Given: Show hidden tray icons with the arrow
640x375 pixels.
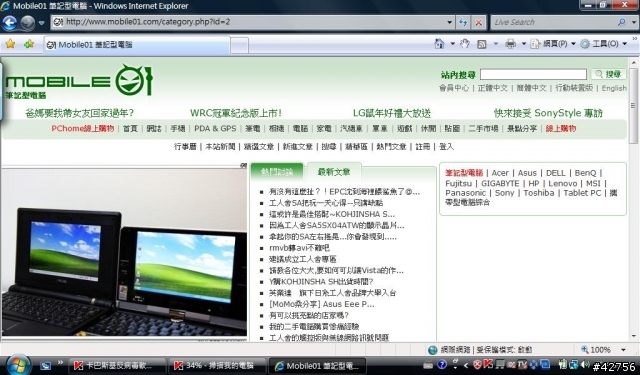Looking at the screenshot, I should tap(466, 365).
